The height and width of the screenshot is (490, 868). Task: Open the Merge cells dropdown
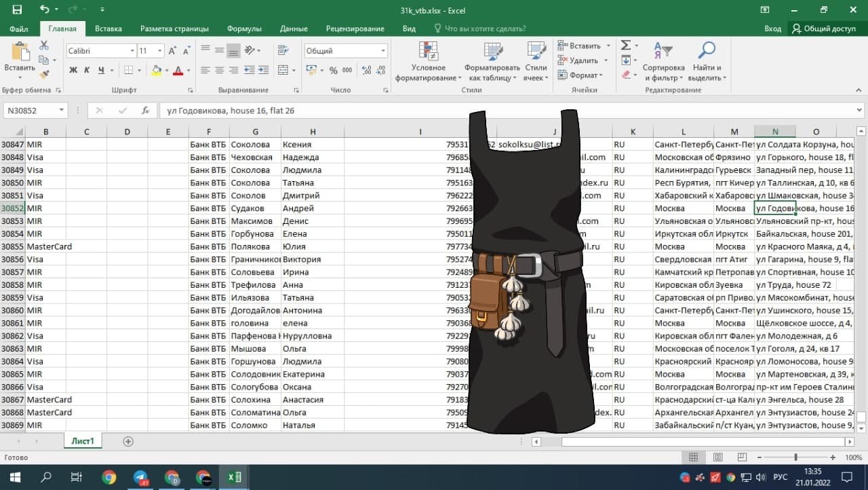point(296,70)
